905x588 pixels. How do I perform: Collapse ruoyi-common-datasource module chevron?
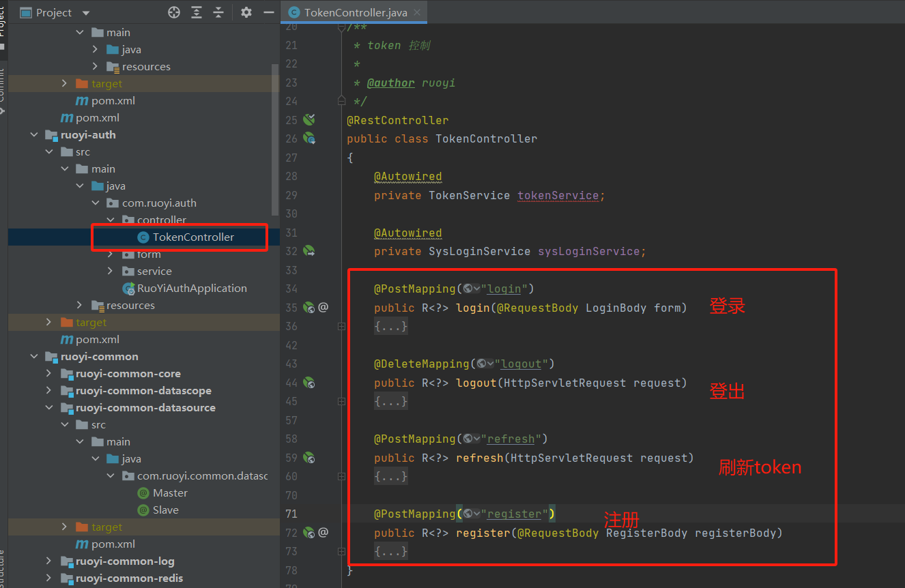(x=49, y=408)
